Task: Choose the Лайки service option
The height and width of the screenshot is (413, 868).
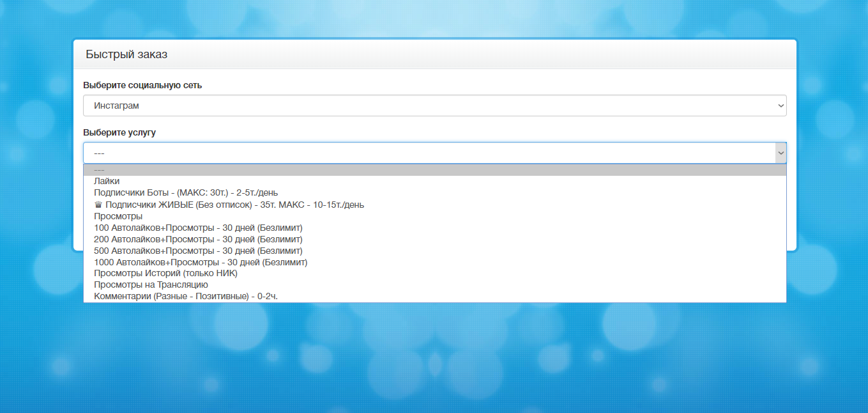Action: click(x=434, y=182)
